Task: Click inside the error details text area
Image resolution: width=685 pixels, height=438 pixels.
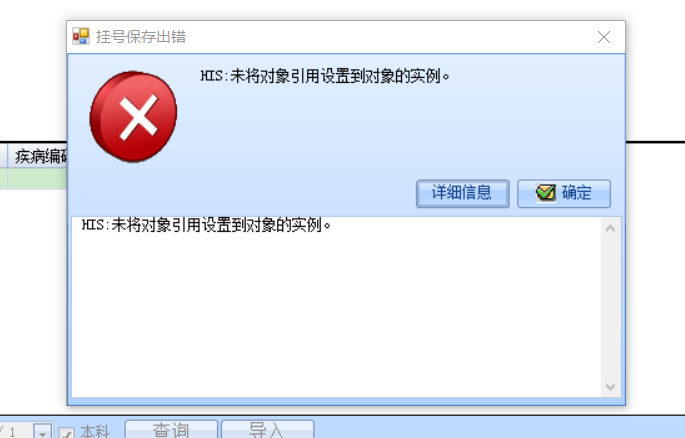Action: 336,307
